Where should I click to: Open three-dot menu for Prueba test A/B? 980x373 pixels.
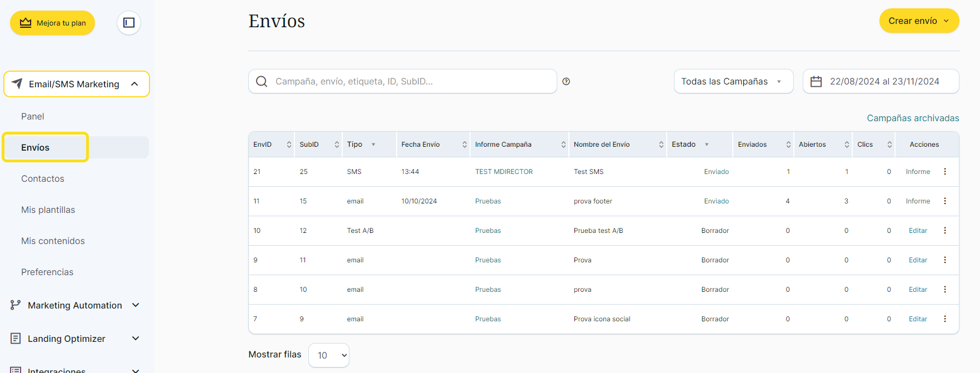944,231
